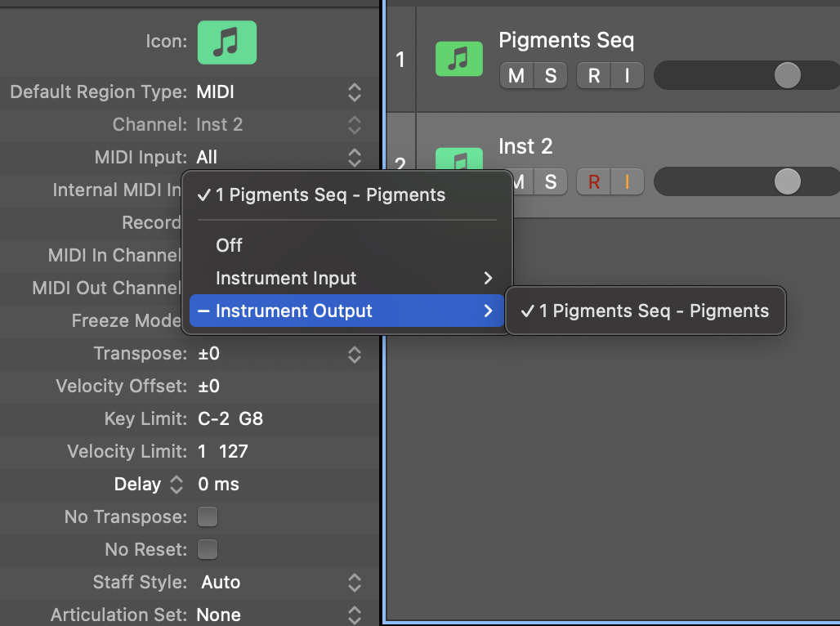Enable the No Reset checkbox
This screenshot has width=840, height=626.
pyautogui.click(x=208, y=549)
